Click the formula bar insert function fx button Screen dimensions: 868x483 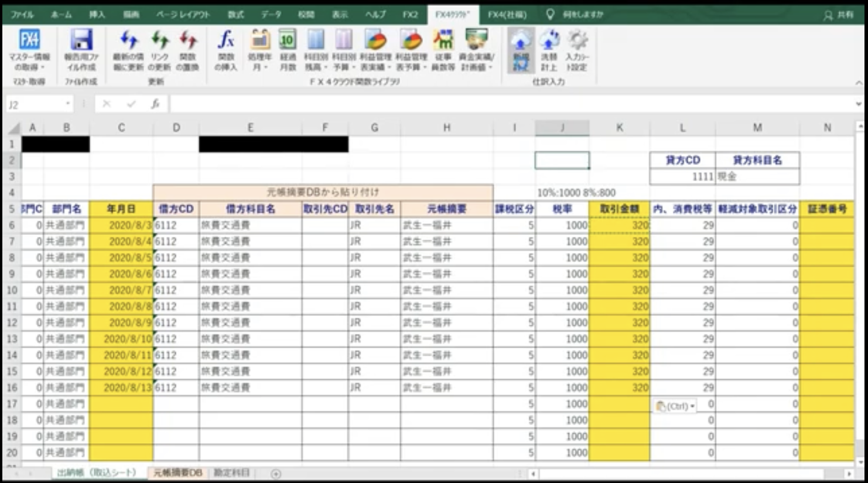(x=155, y=104)
